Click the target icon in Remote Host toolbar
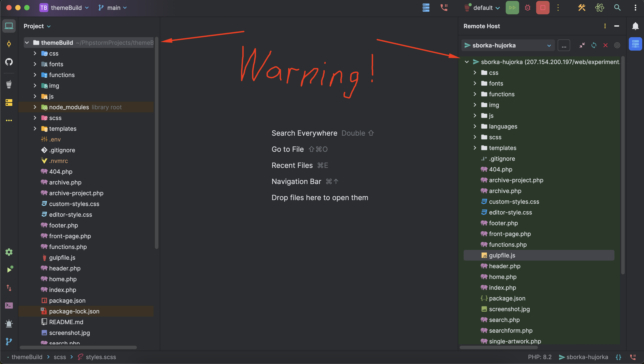The width and height of the screenshot is (644, 364). coord(617,45)
